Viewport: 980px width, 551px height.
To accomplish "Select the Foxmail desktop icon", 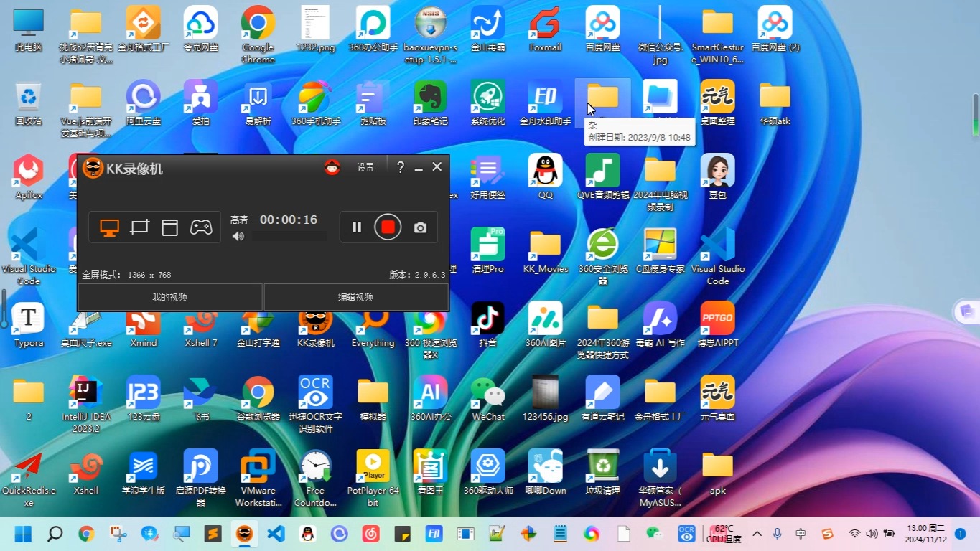I will (546, 30).
